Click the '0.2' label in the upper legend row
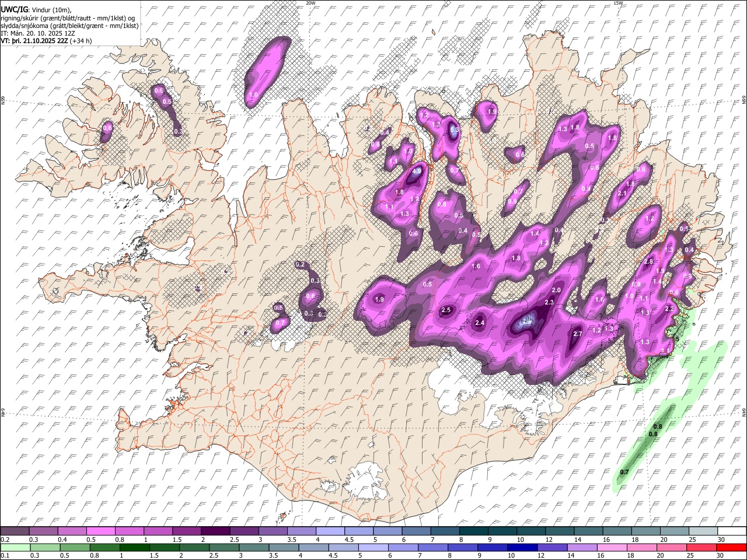 click(x=5, y=540)
